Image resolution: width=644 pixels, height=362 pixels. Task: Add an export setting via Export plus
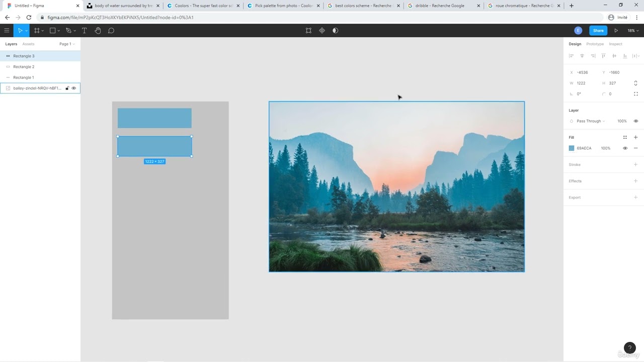[635, 198]
